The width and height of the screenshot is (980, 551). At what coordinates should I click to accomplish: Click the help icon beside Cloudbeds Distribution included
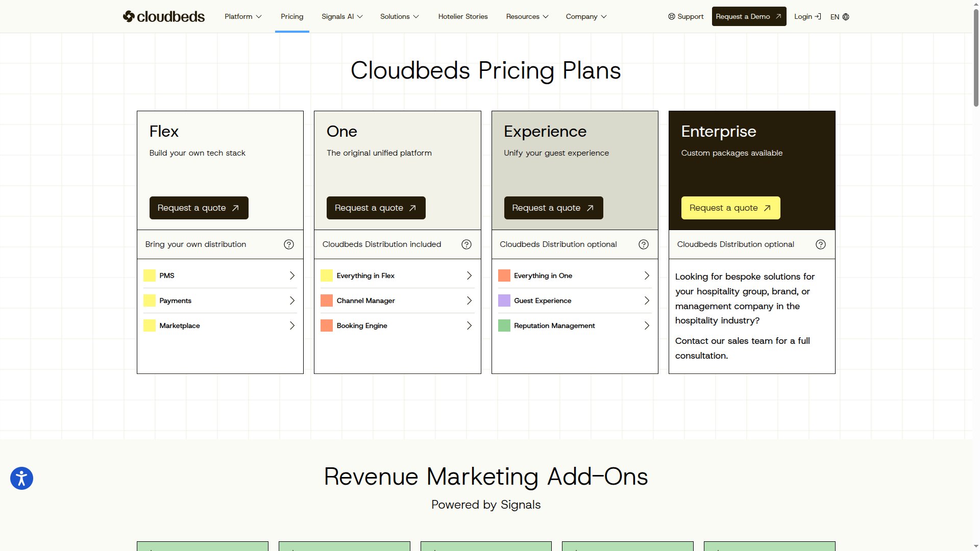(x=466, y=244)
